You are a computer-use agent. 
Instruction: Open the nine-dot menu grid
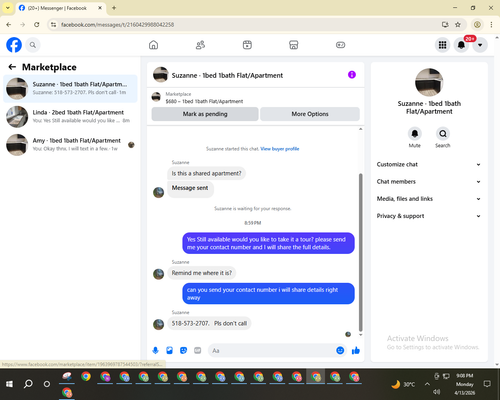pos(442,45)
